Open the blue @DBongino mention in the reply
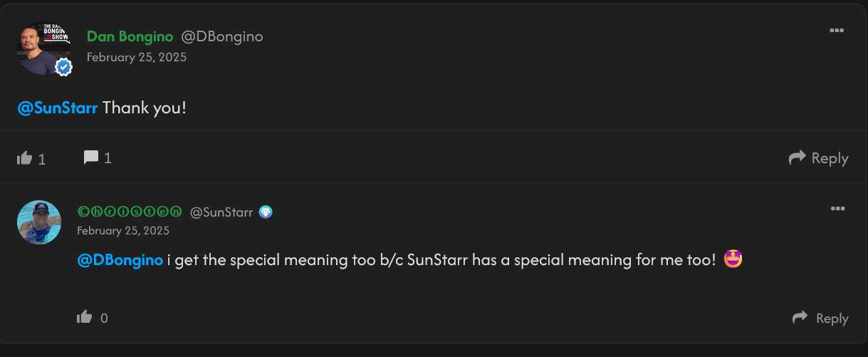 (x=120, y=260)
